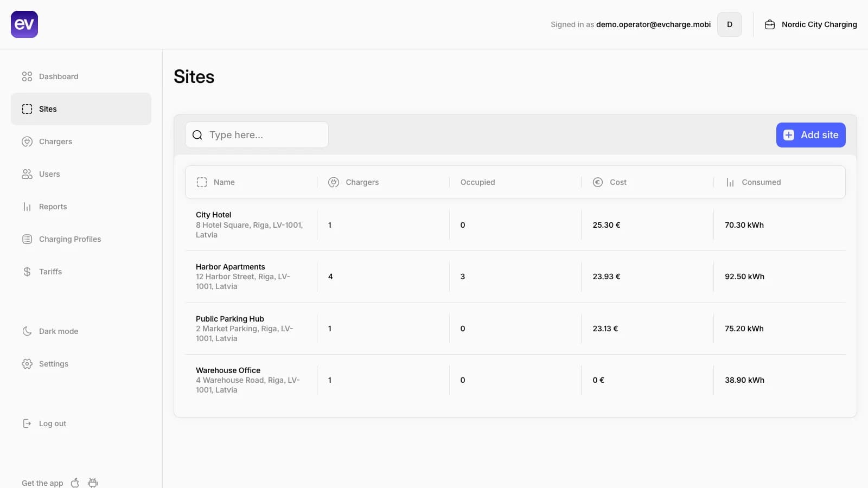Viewport: 868px width, 488px height.
Task: Open the Warehouse Office site row
Action: (515, 380)
